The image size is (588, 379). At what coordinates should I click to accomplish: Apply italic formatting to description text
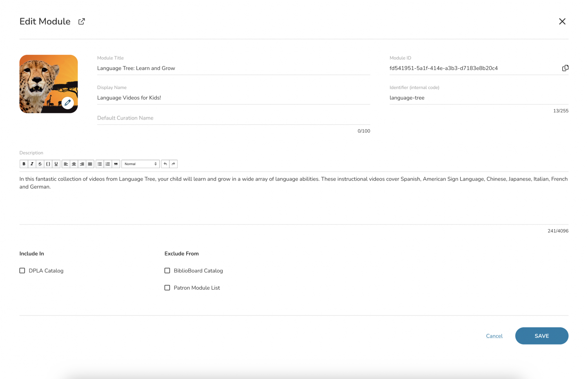point(32,164)
